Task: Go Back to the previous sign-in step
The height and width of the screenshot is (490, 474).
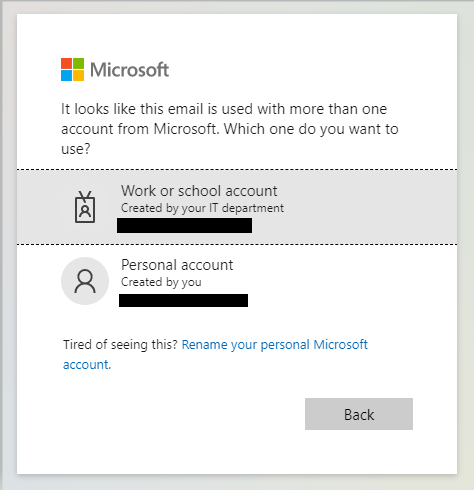Action: tap(359, 414)
